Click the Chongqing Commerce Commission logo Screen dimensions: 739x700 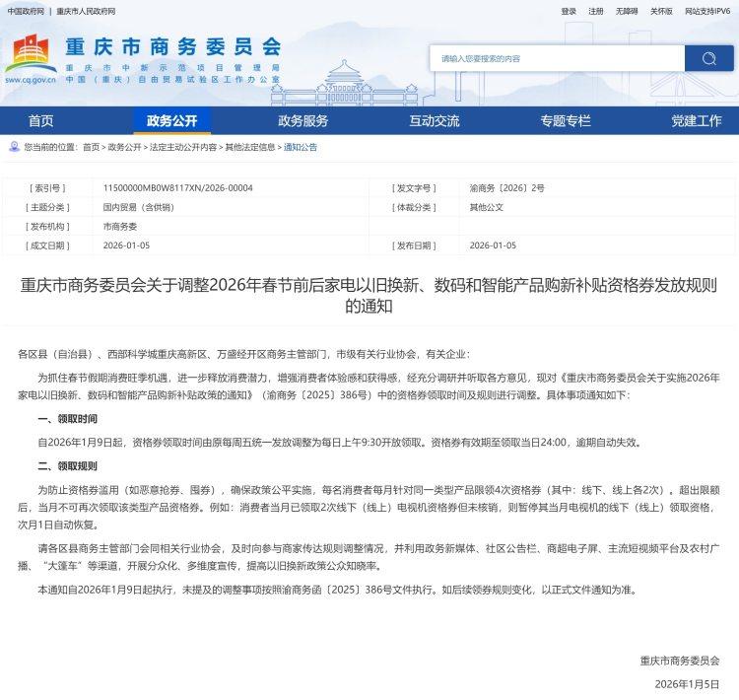(x=143, y=59)
